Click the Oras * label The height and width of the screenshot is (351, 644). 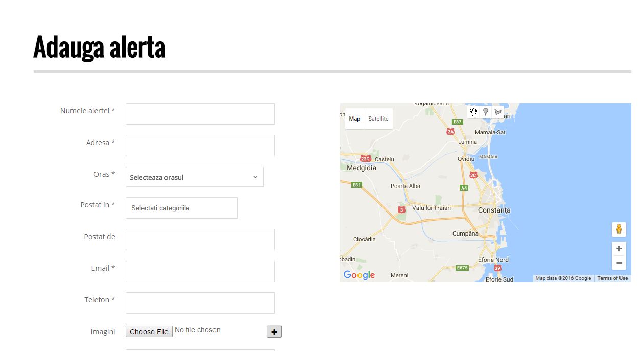pos(104,174)
